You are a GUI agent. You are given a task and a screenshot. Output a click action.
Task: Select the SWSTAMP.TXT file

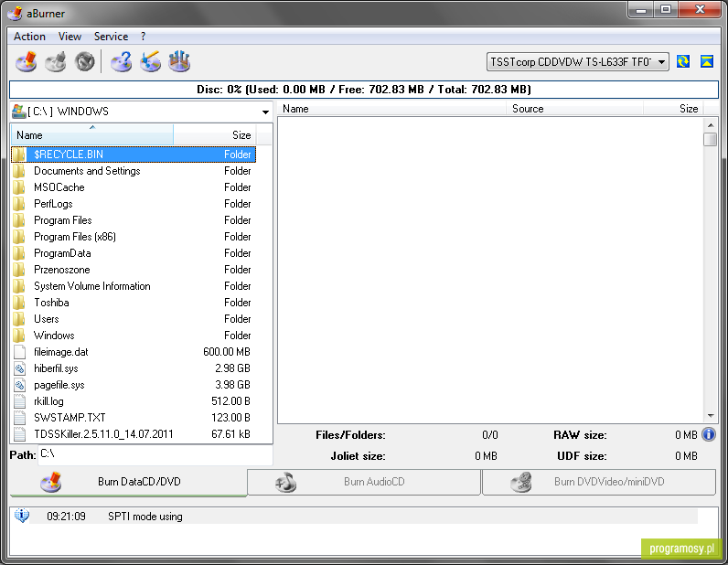(x=134, y=418)
